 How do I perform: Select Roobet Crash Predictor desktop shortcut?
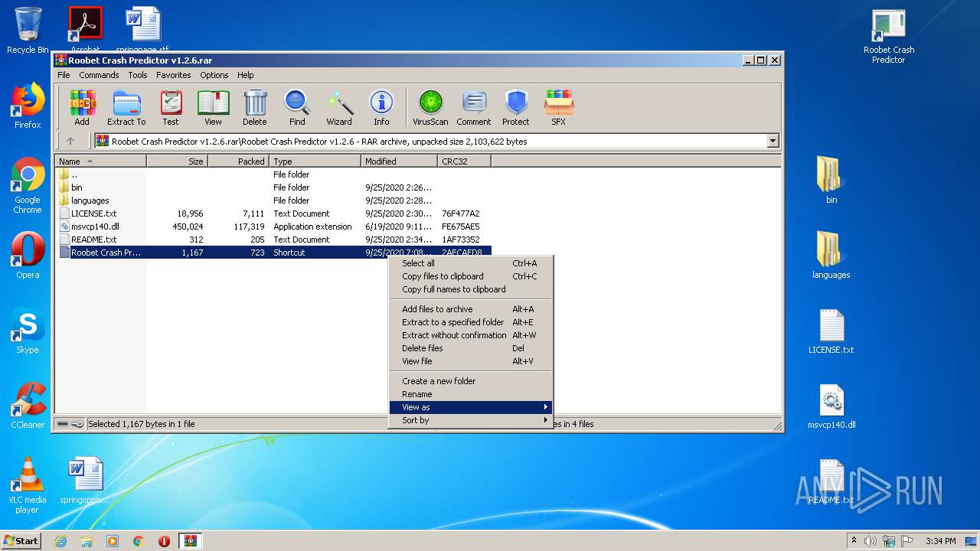[889, 36]
